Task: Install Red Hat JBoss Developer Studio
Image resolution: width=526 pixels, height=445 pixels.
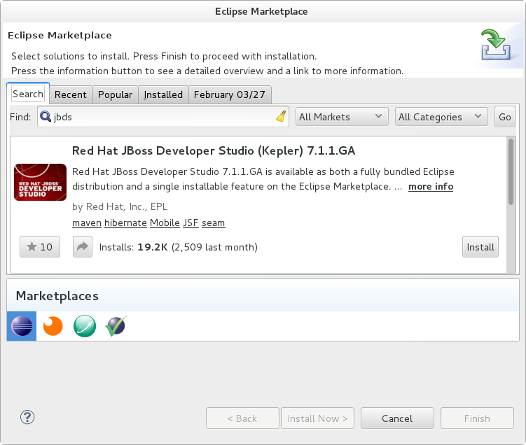Action: 480,247
